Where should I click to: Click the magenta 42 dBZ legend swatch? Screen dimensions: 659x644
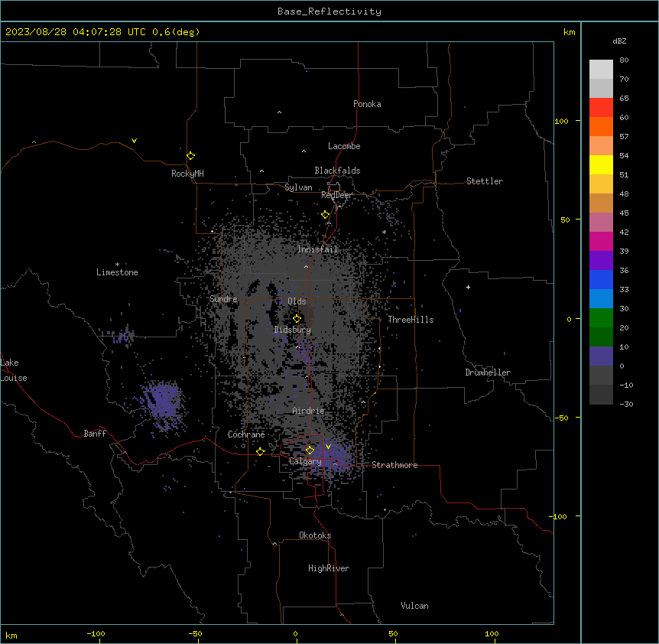point(601,241)
